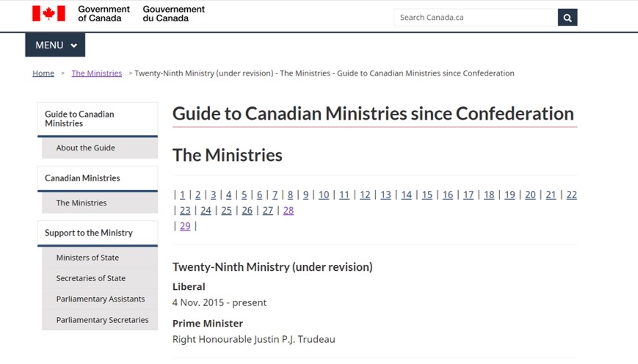This screenshot has height=364, width=638.
Task: Open Ministers of State sidebar link
Action: [x=87, y=258]
